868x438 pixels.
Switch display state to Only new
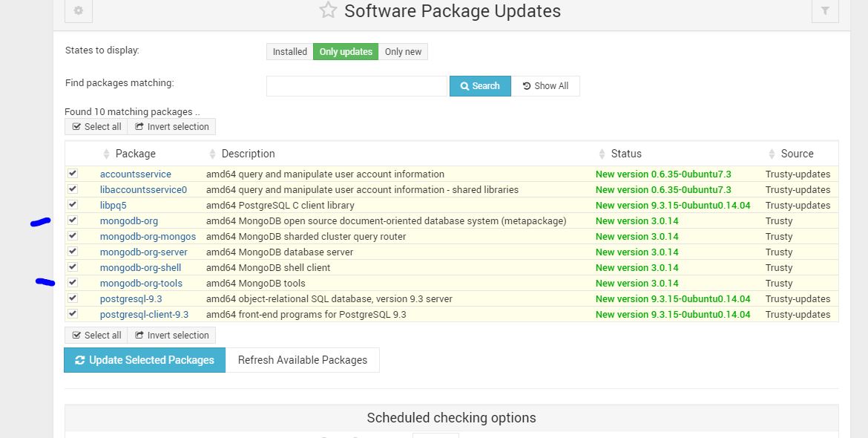403,52
